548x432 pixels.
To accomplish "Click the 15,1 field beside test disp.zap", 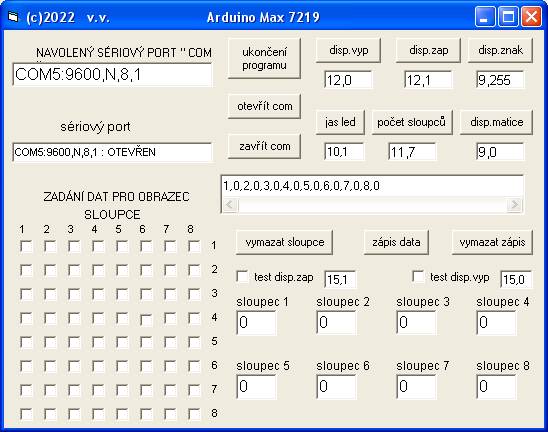I will coord(340,279).
